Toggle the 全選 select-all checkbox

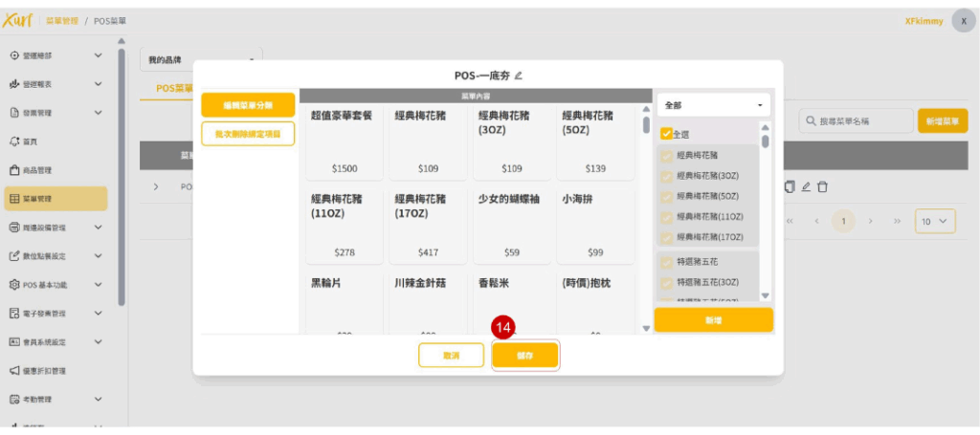[x=667, y=134]
